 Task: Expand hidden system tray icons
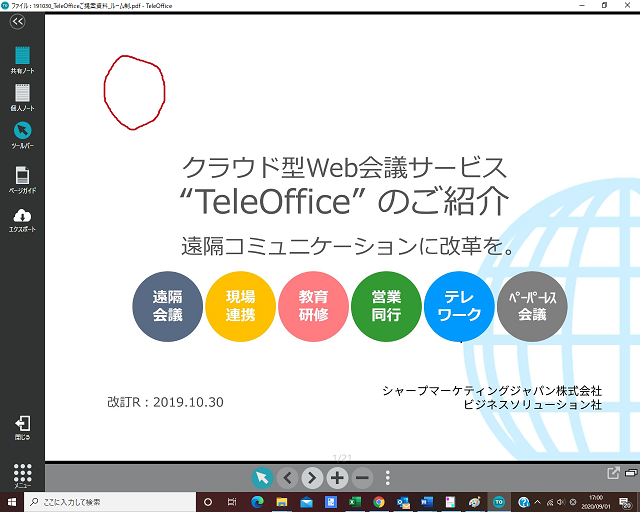click(x=538, y=502)
